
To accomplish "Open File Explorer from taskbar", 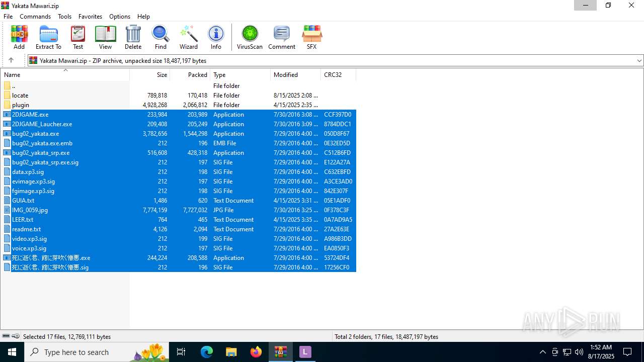I will pos(231,352).
